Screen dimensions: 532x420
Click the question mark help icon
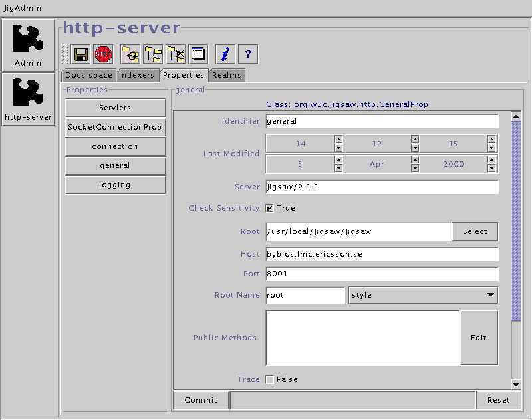(x=248, y=54)
